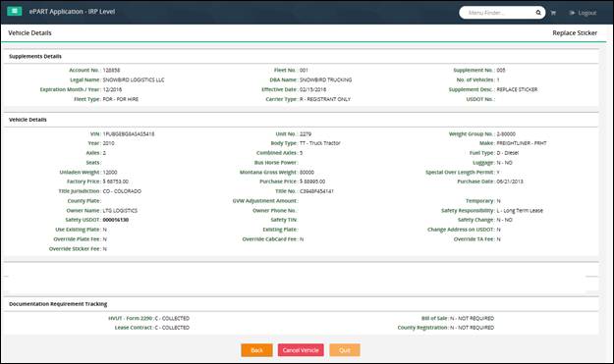Click HVUT - Form 2290 C - COLLECTED entry
The width and height of the screenshot is (614, 364).
pos(148,318)
